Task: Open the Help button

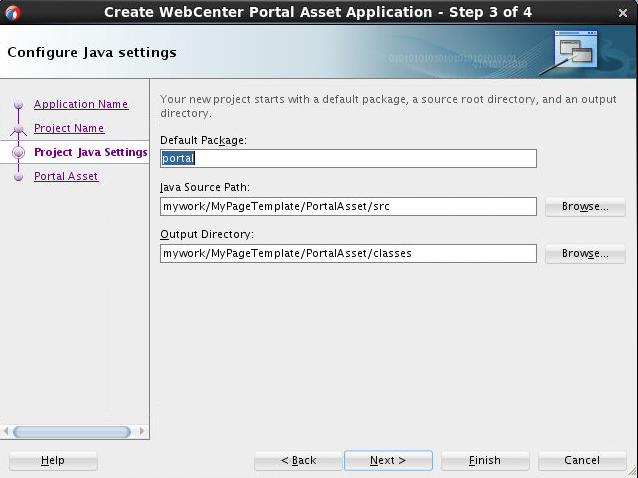Action: tap(53, 461)
